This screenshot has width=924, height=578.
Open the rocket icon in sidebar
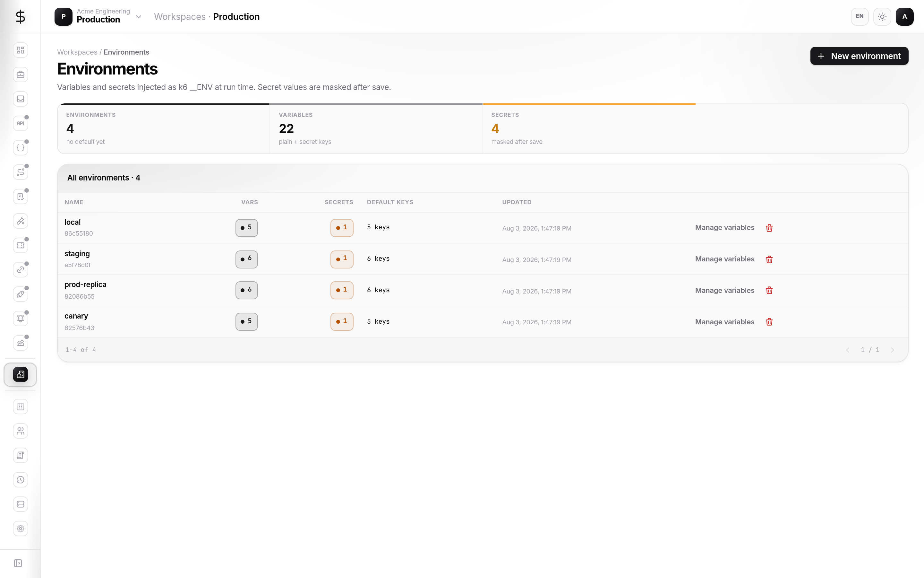pos(21,294)
